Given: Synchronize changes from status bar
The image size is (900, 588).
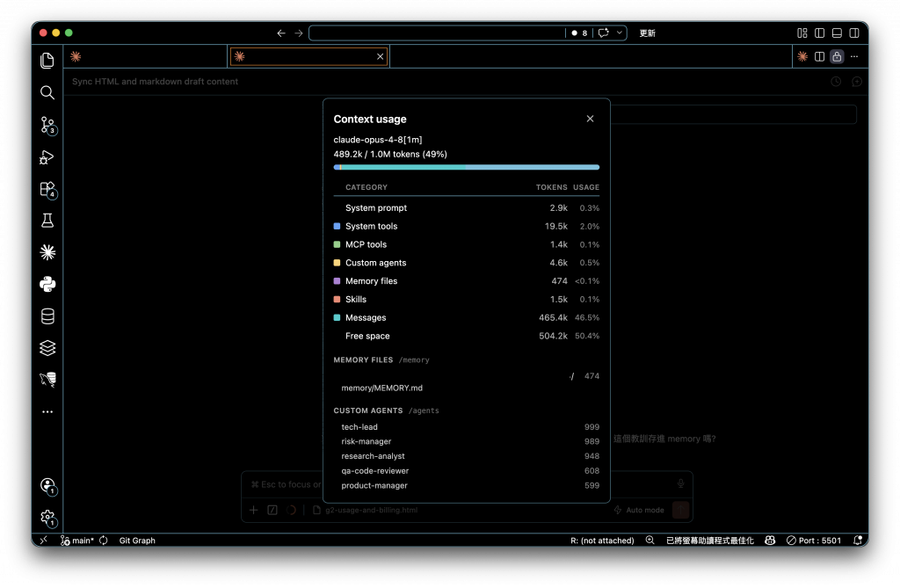Looking at the screenshot, I should click(x=104, y=541).
